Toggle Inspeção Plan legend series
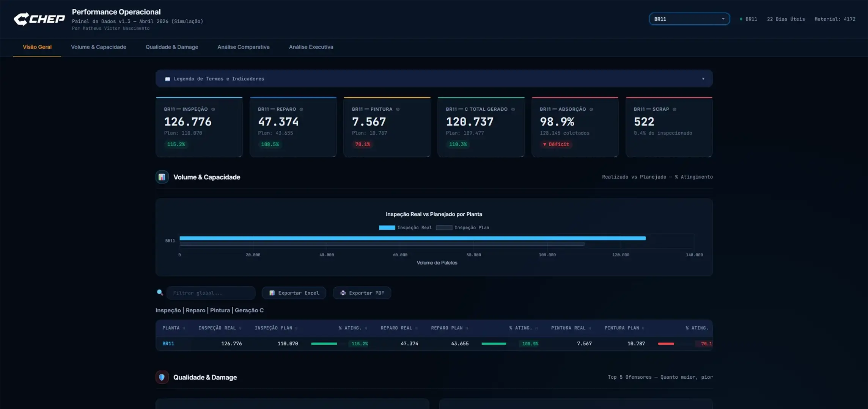 coord(462,227)
